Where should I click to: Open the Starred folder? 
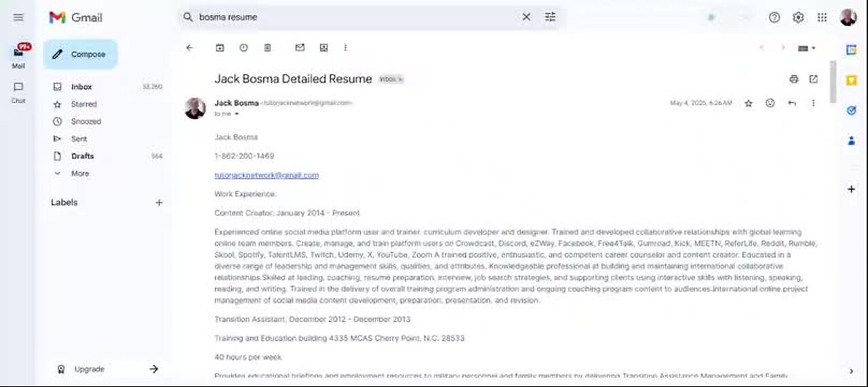pos(84,104)
